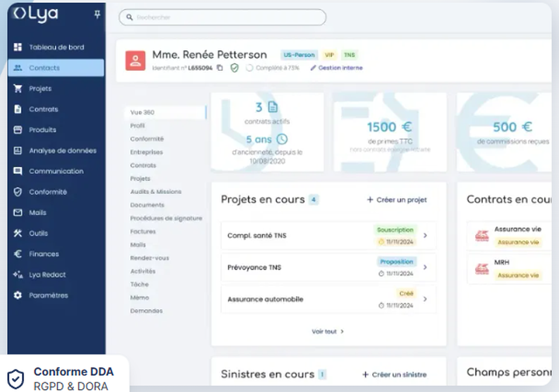The height and width of the screenshot is (392, 559).
Task: Open the Assurance automobile project row
Action: click(328, 299)
